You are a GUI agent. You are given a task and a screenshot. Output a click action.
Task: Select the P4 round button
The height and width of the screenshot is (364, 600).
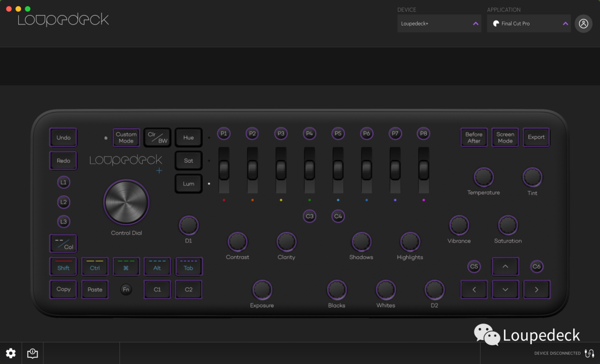[x=309, y=133]
